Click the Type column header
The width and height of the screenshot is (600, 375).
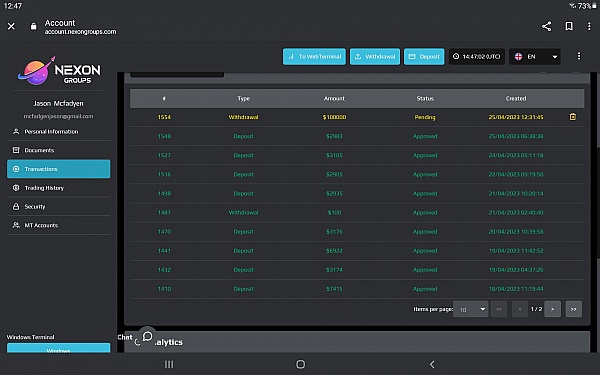(243, 99)
